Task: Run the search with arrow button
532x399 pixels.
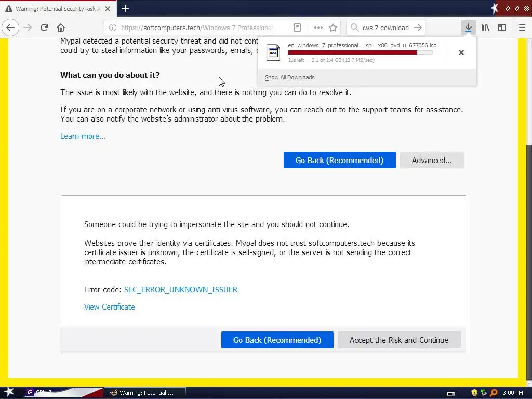Action: tap(418, 28)
